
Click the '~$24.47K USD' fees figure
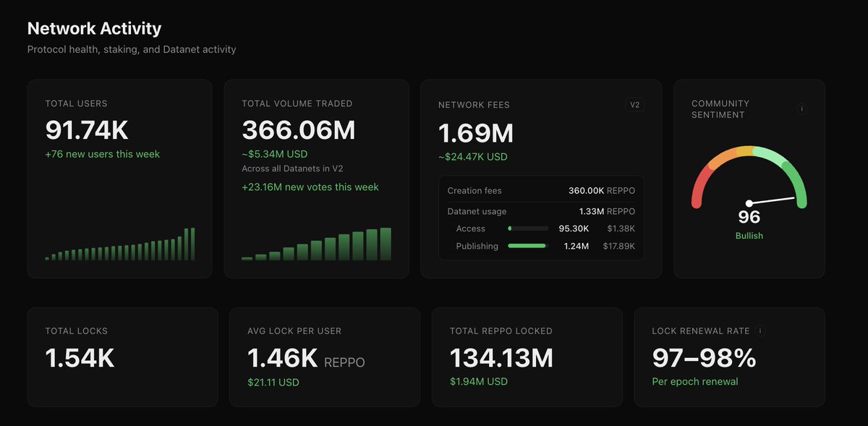click(473, 156)
